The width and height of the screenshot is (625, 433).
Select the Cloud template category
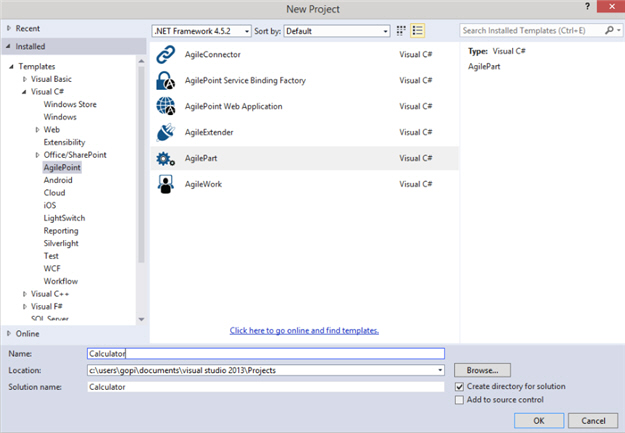pyautogui.click(x=54, y=193)
